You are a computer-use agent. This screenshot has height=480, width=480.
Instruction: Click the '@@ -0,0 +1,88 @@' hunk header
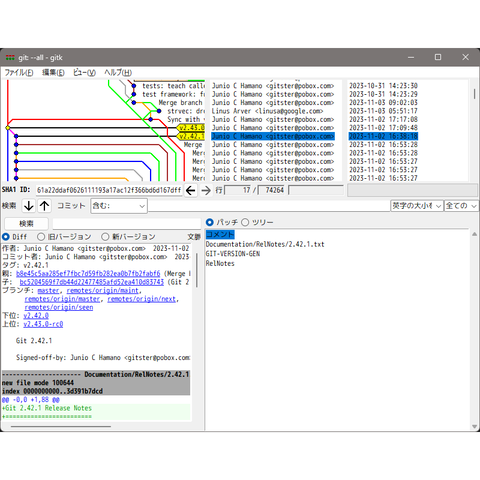point(31,400)
